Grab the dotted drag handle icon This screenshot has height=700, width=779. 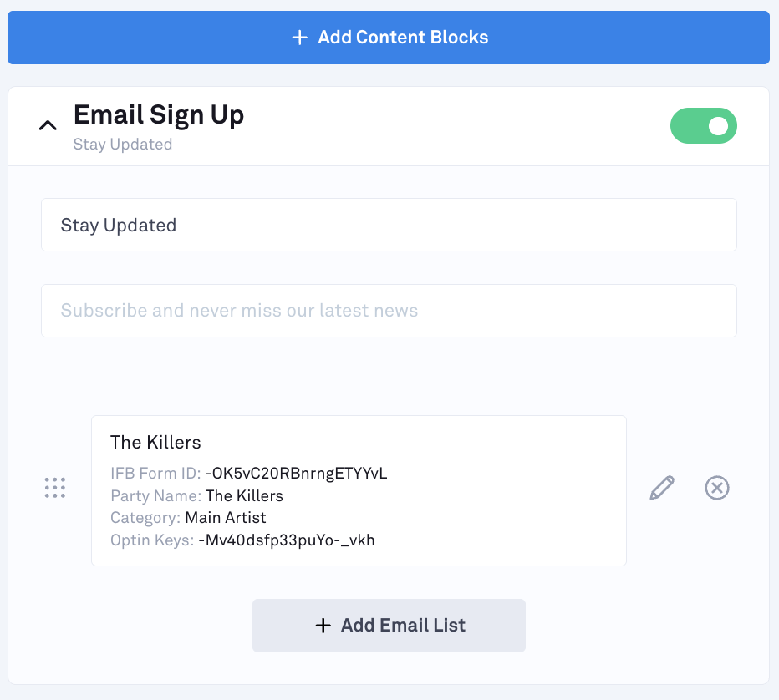(x=55, y=488)
